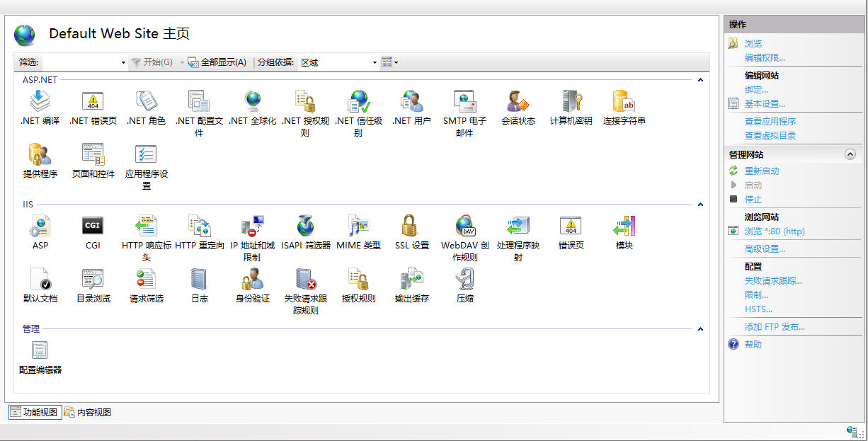Open the 压缩 icon
The image size is (868, 441).
[x=464, y=279]
